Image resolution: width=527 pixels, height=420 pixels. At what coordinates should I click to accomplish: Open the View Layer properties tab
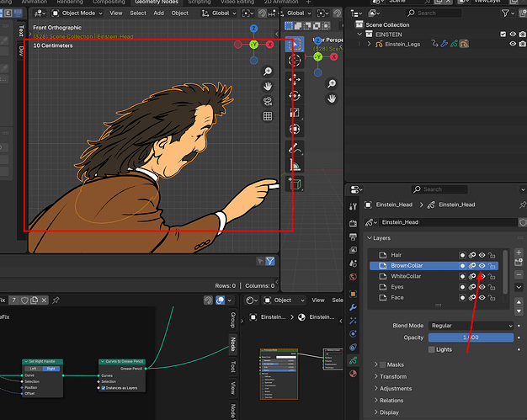pos(353,250)
